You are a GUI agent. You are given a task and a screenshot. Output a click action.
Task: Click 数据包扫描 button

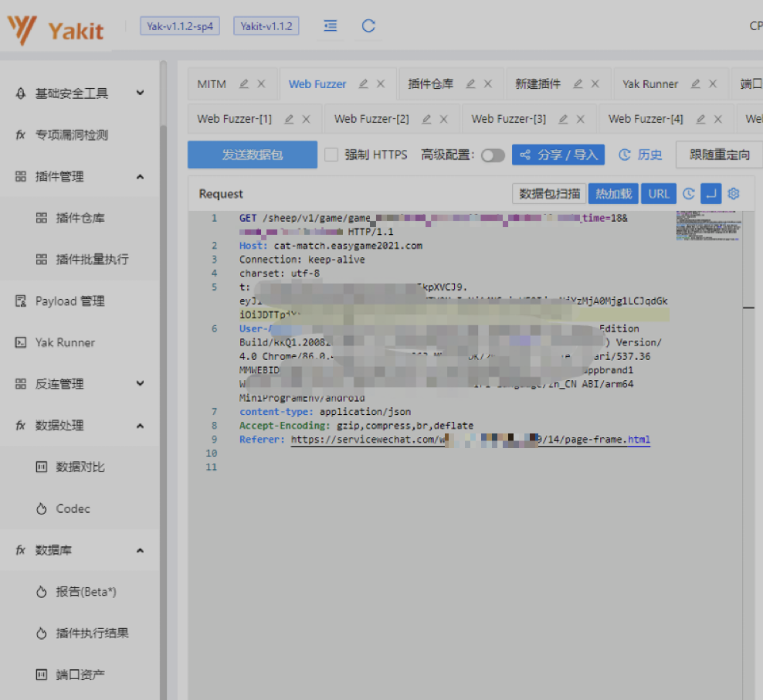(549, 194)
